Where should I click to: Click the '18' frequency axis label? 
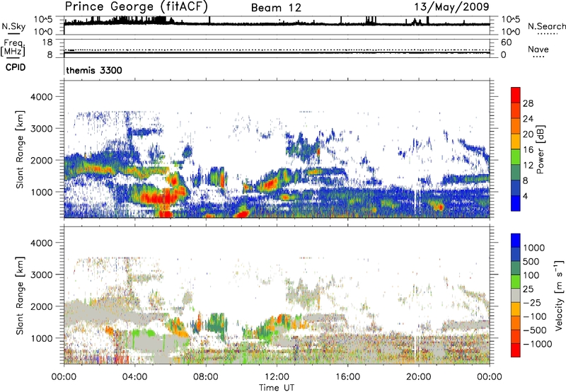pyautogui.click(x=47, y=42)
